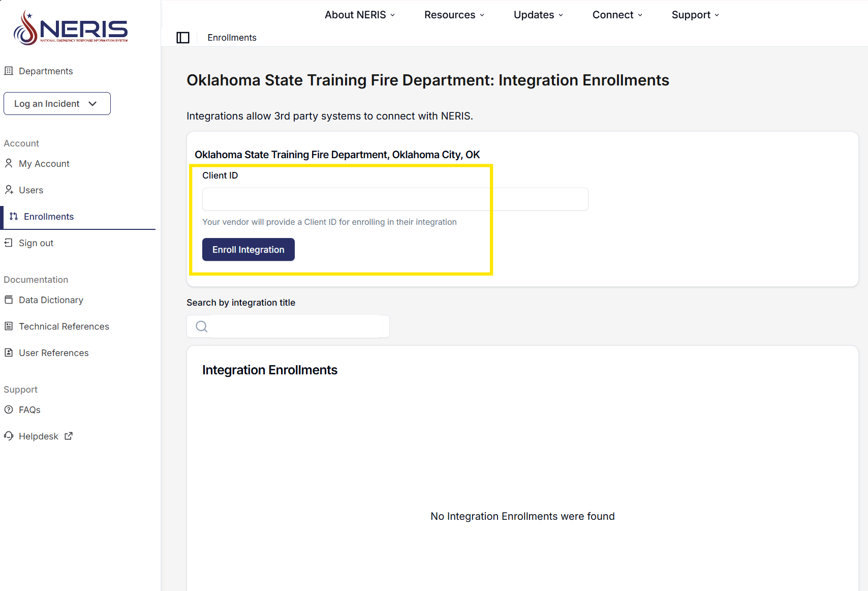Expand the Resources menu
Screen dimensions: 868x591
point(454,15)
